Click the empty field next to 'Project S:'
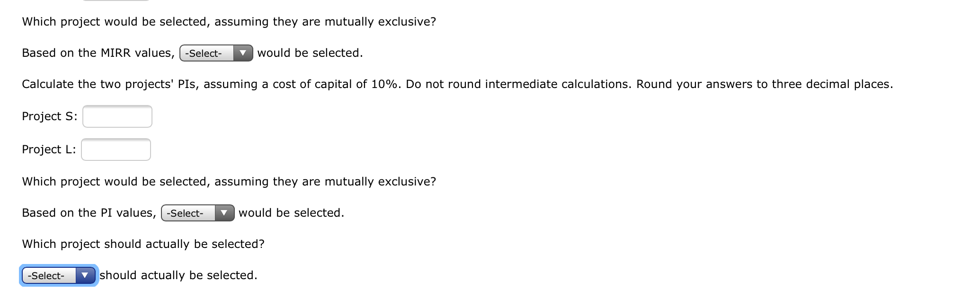 pyautogui.click(x=116, y=116)
